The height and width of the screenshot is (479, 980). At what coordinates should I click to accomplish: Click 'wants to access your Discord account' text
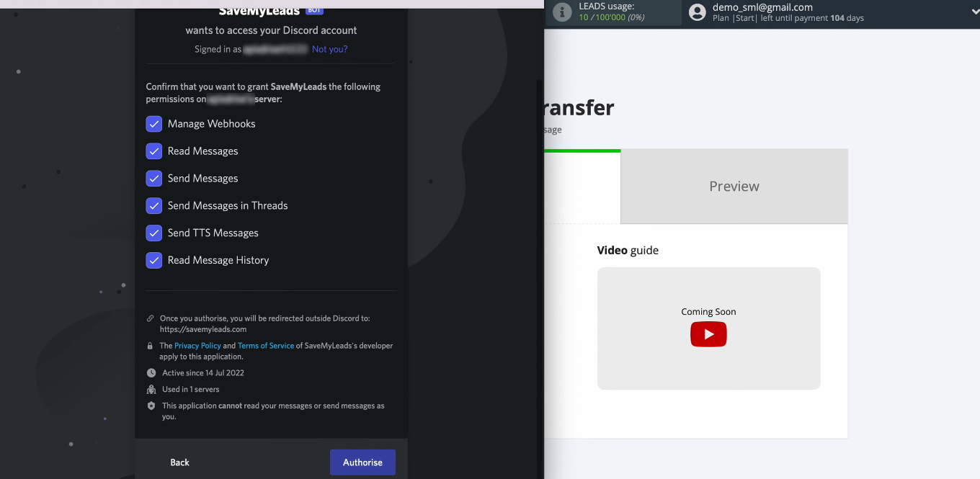point(271,30)
